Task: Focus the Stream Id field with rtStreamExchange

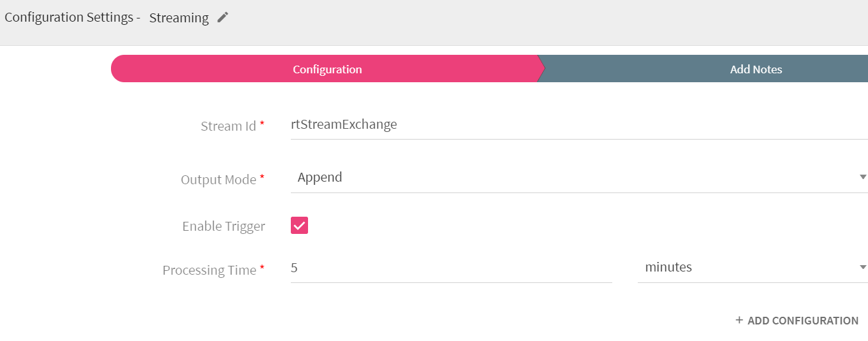Action: [x=579, y=125]
